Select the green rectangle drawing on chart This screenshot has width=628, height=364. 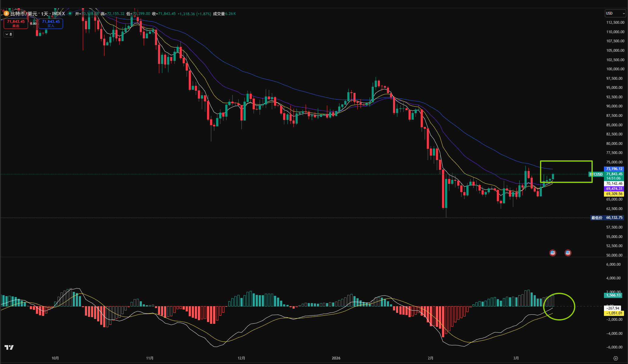click(566, 161)
